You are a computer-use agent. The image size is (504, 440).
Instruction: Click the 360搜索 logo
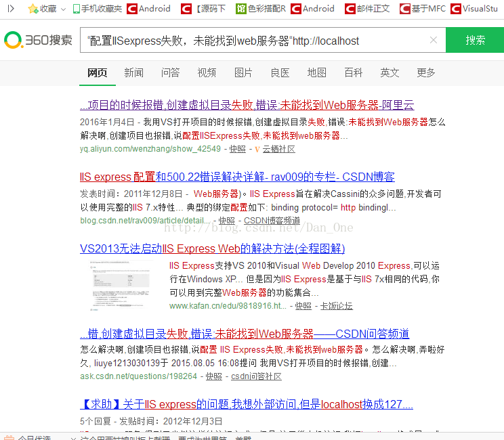pyautogui.click(x=38, y=40)
